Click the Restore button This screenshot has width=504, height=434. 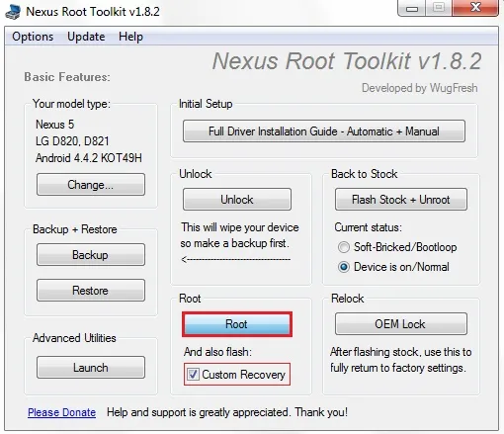pyautogui.click(x=91, y=291)
